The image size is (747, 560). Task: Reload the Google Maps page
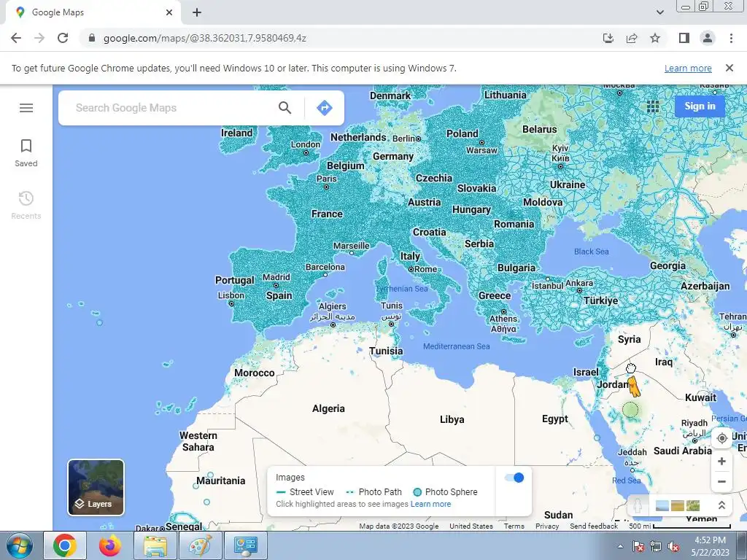[x=63, y=38]
